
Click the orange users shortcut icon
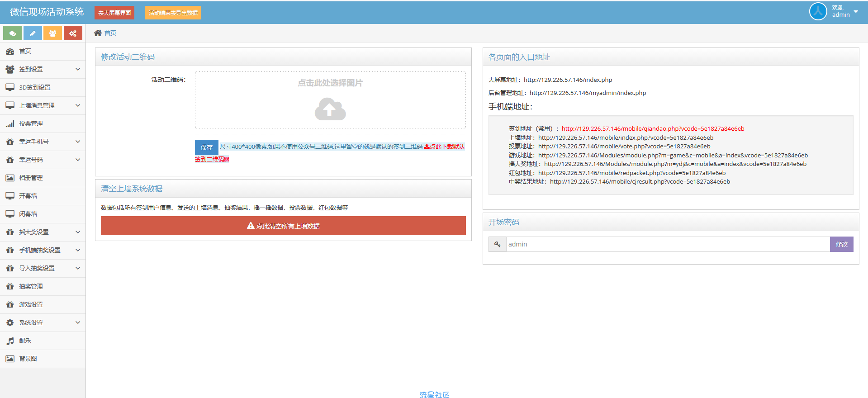[53, 33]
